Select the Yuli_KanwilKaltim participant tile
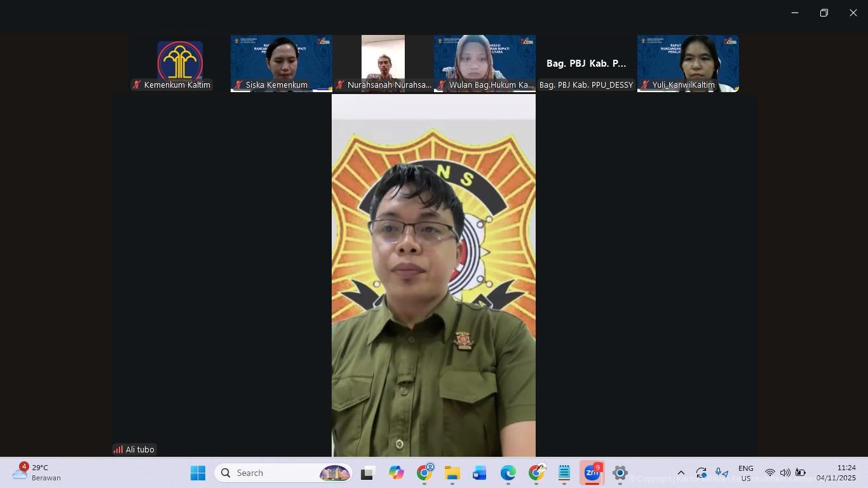 [x=688, y=63]
